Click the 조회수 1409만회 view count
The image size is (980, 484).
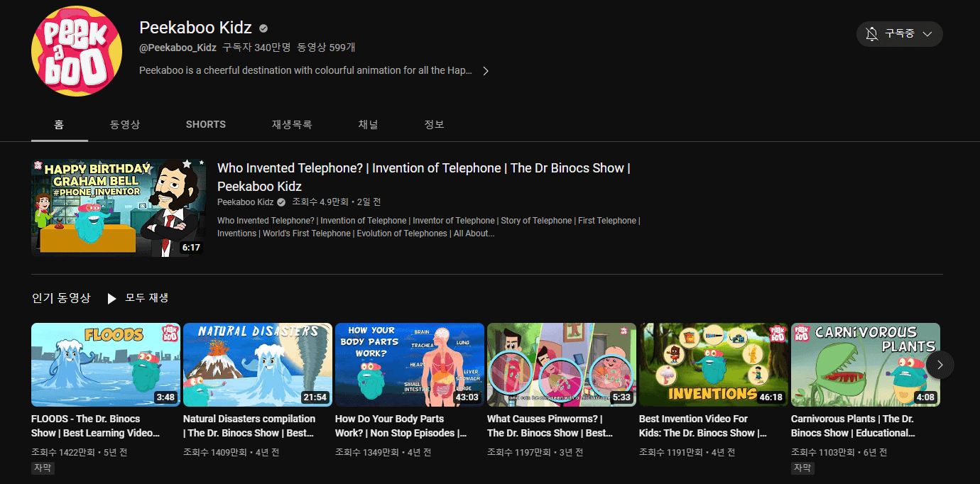pos(215,452)
